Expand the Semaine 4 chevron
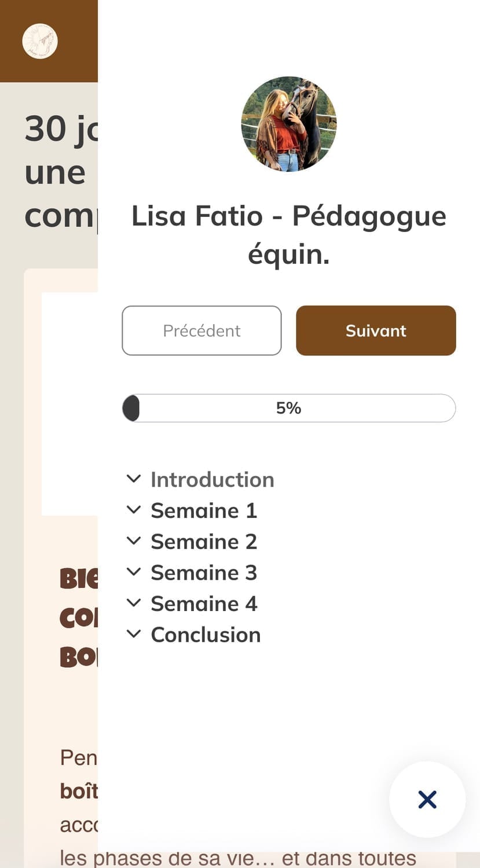Viewport: 480px width, 868px height. pos(134,603)
